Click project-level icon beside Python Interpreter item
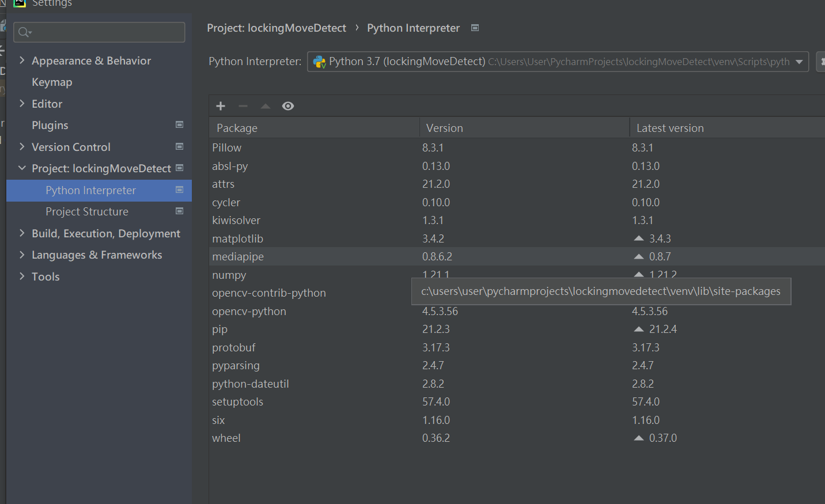The height and width of the screenshot is (504, 825). click(179, 190)
